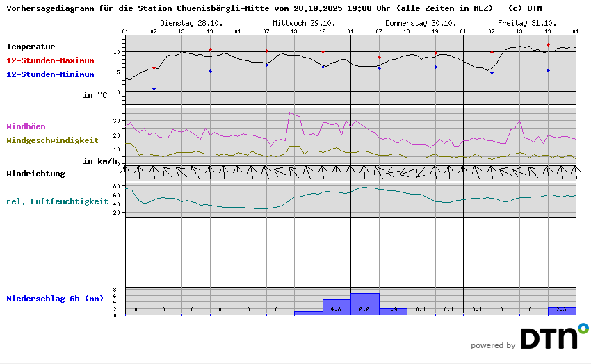Click the sun dot on DTN logo

[x=583, y=327]
